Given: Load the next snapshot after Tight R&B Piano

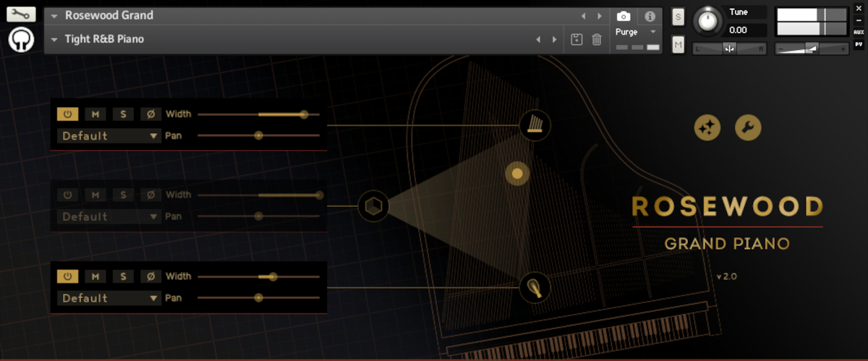Looking at the screenshot, I should [555, 39].
